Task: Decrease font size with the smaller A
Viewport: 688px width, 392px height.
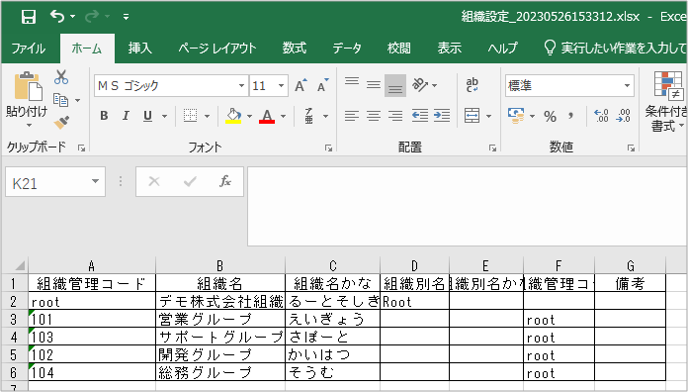Action: click(x=323, y=85)
